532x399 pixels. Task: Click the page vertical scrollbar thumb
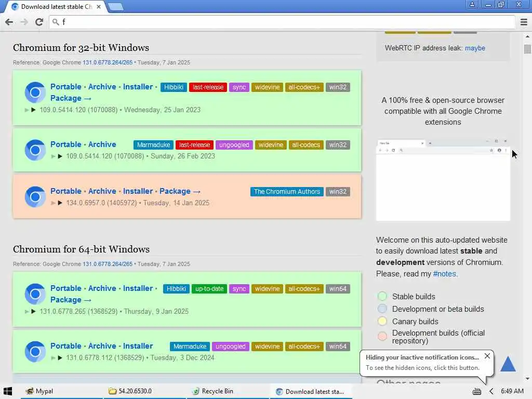(x=527, y=49)
